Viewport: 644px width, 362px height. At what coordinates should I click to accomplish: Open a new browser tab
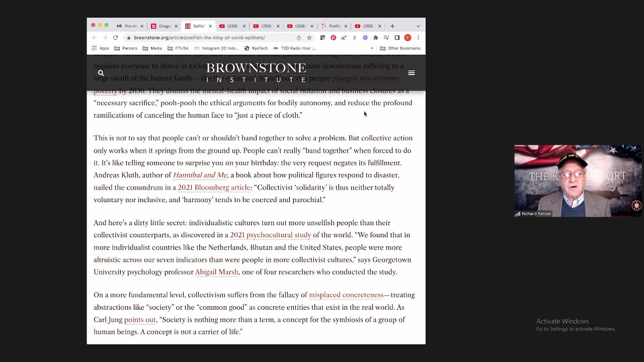(x=392, y=26)
